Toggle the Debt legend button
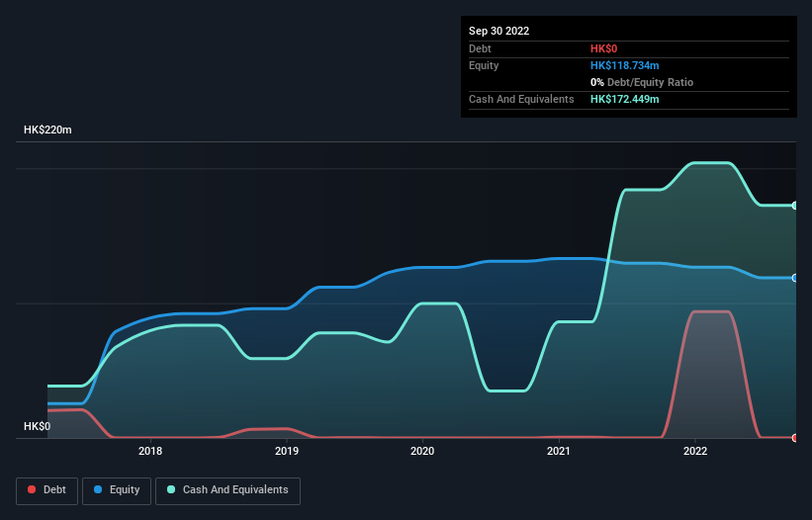This screenshot has height=520, width=812. coord(47,490)
